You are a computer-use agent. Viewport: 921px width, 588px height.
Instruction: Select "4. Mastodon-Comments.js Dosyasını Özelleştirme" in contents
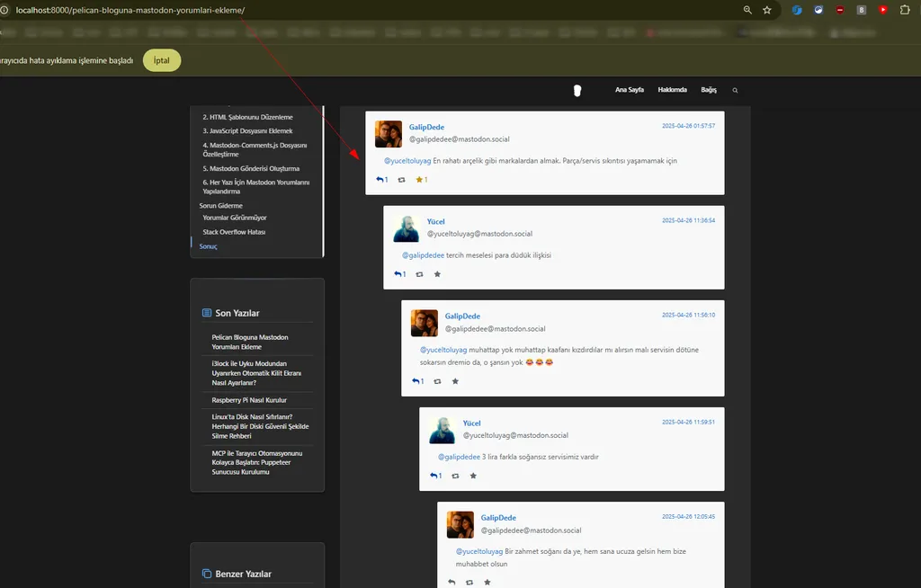tap(255, 150)
